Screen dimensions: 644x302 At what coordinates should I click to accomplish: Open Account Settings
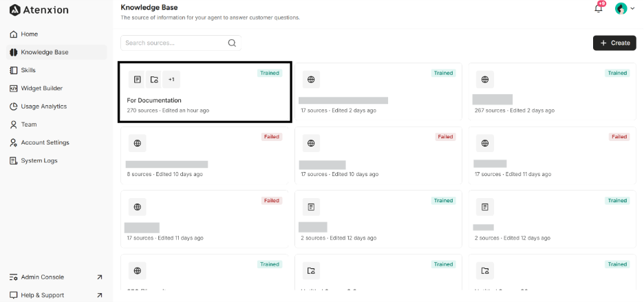click(x=56, y=142)
